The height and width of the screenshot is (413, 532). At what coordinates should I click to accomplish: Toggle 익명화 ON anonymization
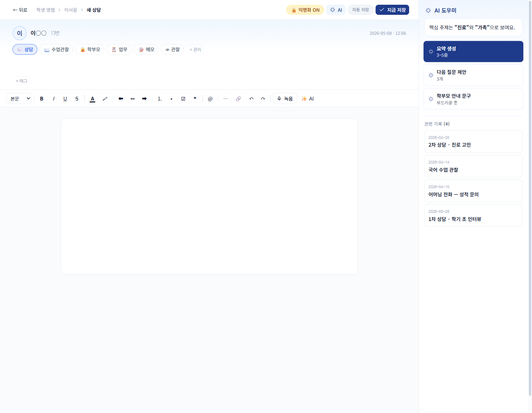pyautogui.click(x=305, y=10)
